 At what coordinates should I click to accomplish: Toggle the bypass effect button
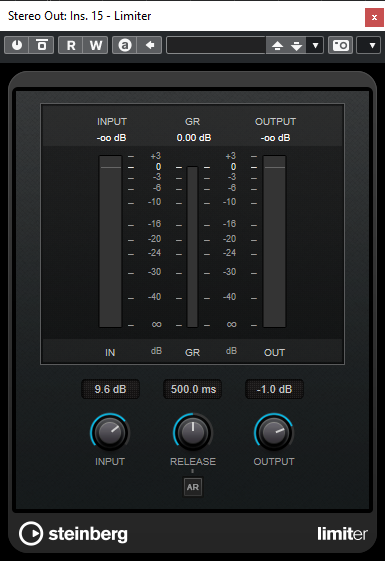point(42,45)
